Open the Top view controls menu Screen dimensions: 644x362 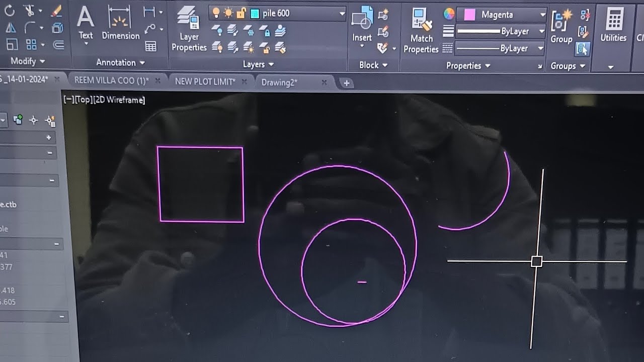tap(84, 100)
